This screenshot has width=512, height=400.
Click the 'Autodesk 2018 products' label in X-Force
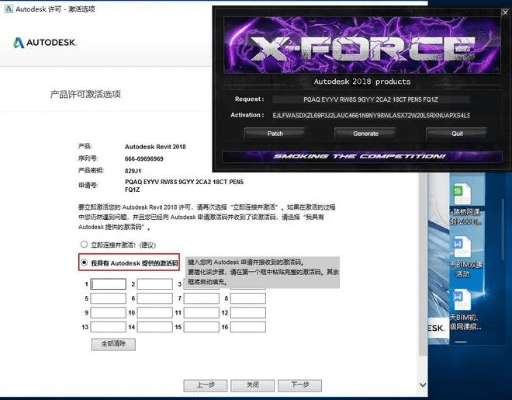point(362,82)
